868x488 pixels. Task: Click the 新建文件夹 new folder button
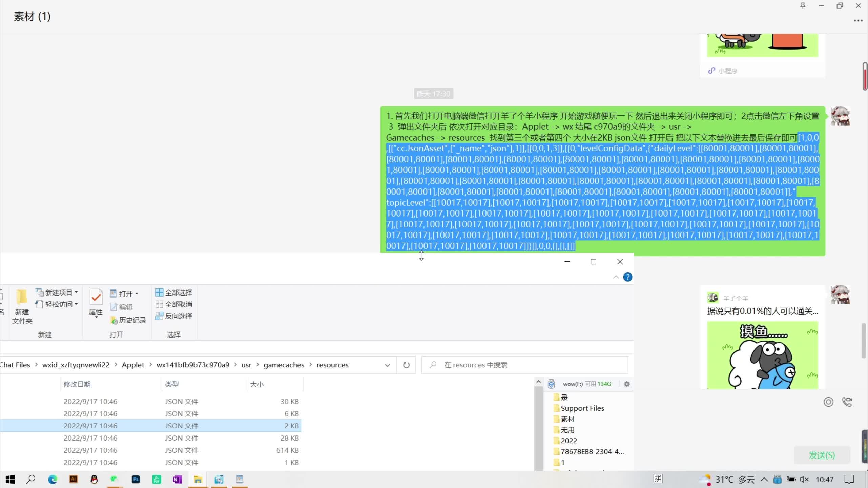coord(22,307)
